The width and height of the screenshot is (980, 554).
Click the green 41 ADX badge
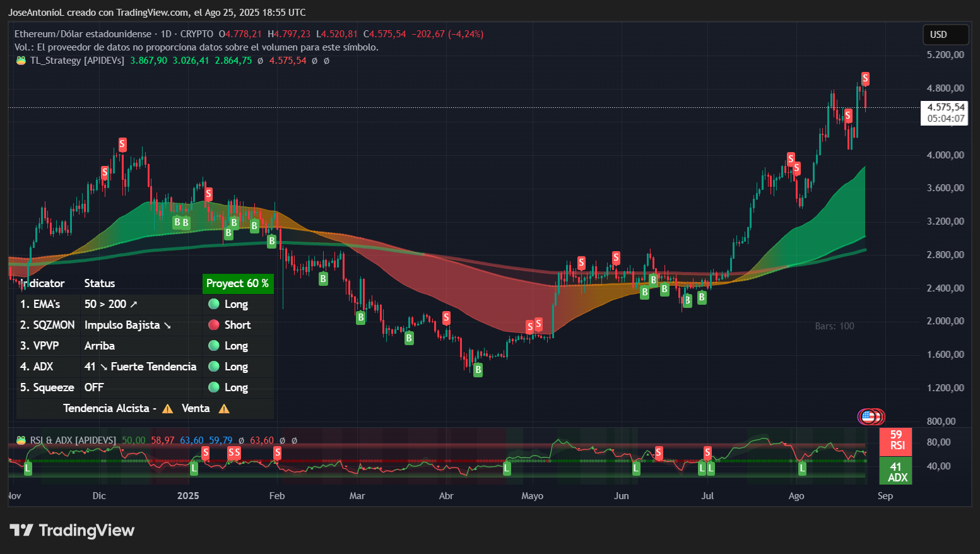tap(895, 469)
